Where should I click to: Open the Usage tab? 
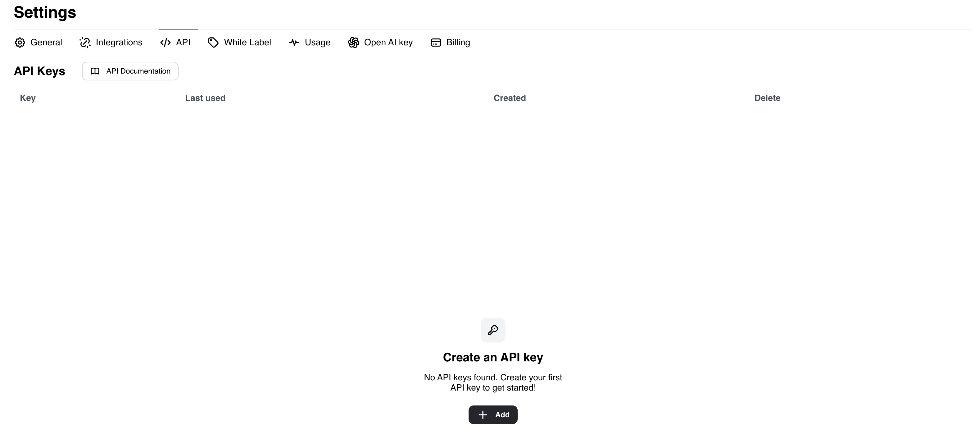click(x=310, y=42)
